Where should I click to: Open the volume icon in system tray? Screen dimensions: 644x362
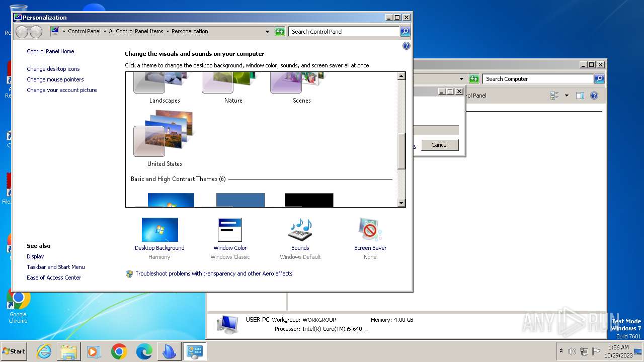572,351
